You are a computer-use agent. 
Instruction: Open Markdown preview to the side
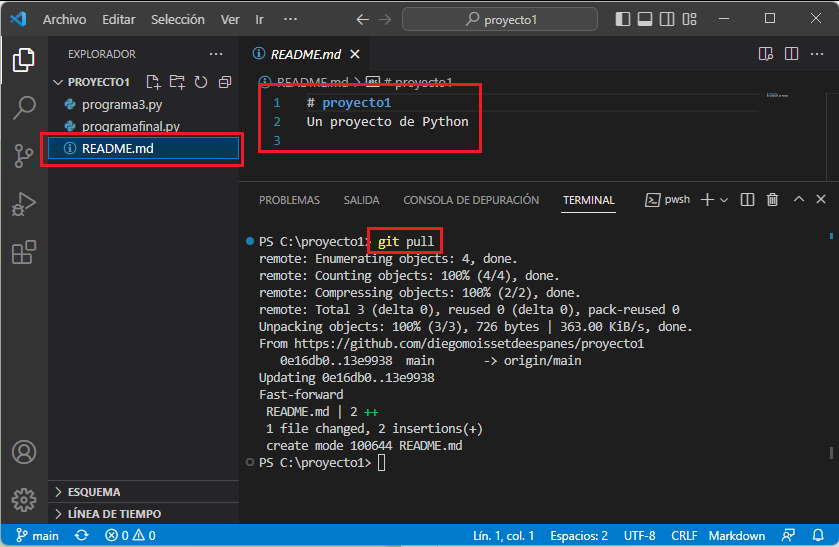(x=766, y=54)
